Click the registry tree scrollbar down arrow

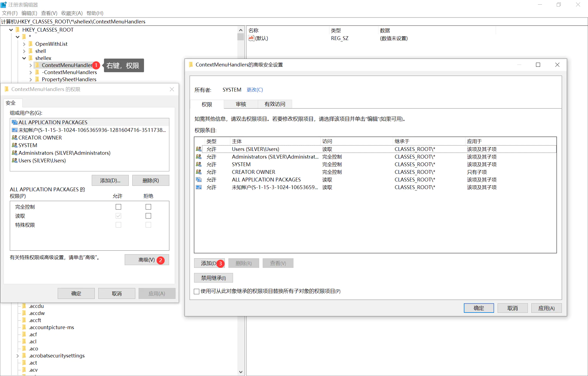click(241, 372)
